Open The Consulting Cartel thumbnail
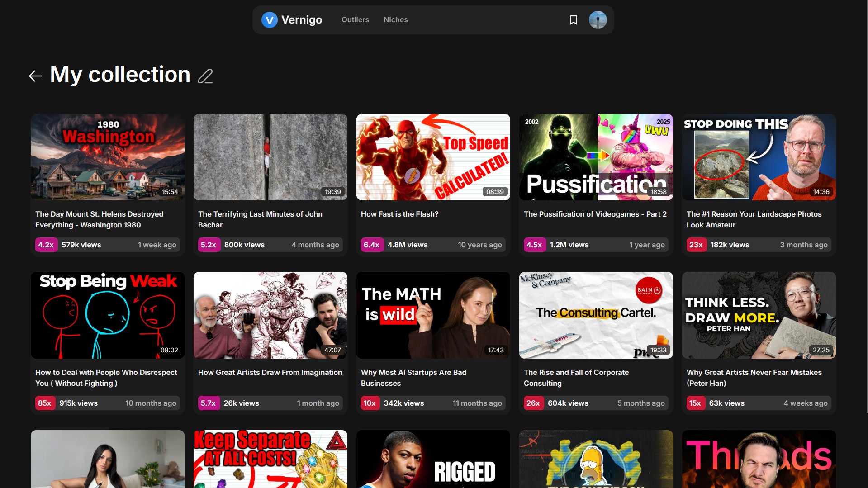This screenshot has height=488, width=868. pyautogui.click(x=596, y=315)
